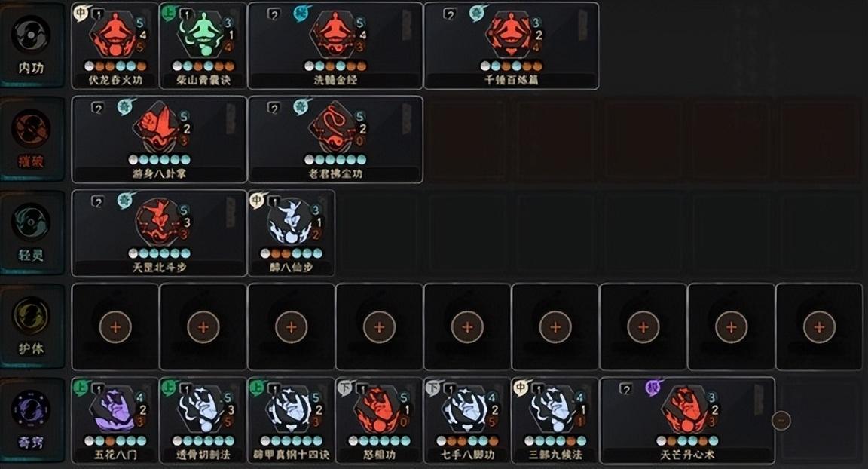Click the 伏龙吞火功 skill card
The image size is (868, 469).
[x=115, y=45]
